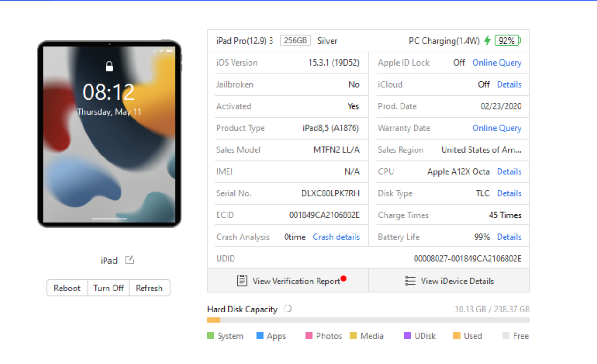Click the rename pencil icon next to iPad

coord(128,260)
